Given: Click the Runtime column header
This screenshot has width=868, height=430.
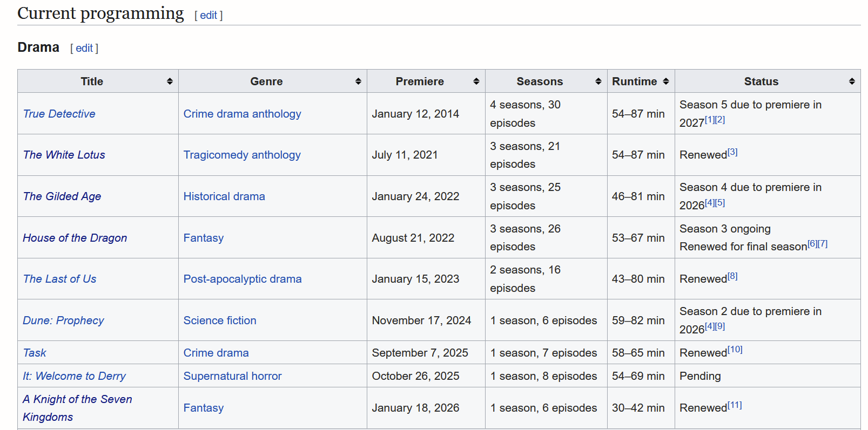Looking at the screenshot, I should (x=641, y=81).
